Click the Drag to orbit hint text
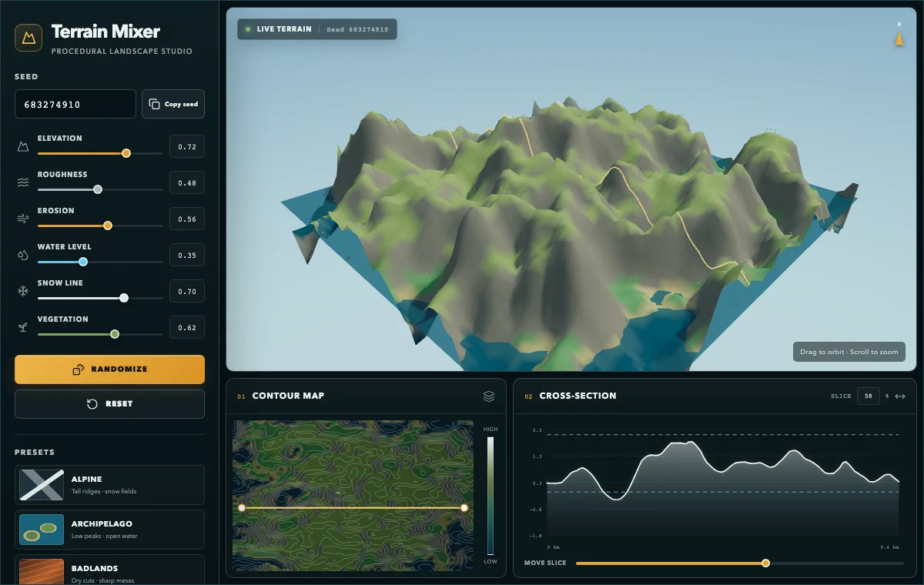Screen dimensions: 924x585 (x=849, y=352)
